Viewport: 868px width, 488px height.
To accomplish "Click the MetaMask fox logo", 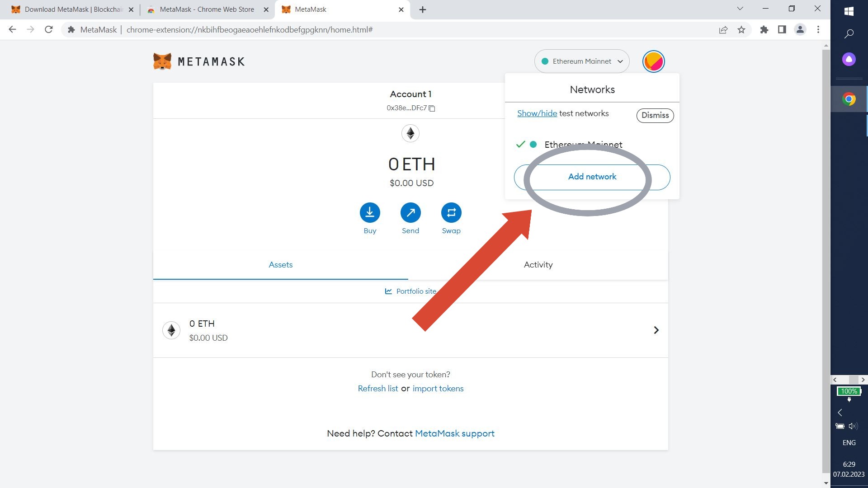I will [x=162, y=61].
